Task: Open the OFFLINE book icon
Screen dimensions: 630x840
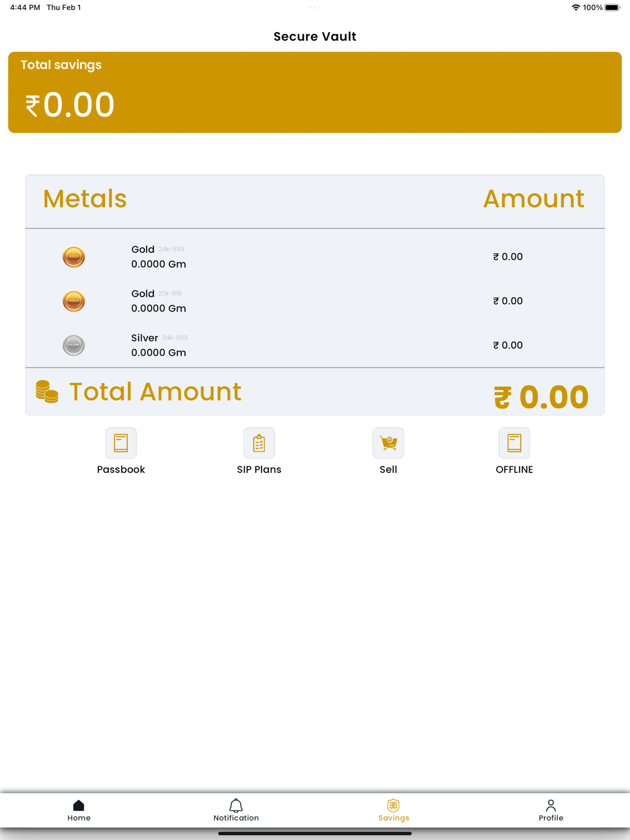Action: coord(514,443)
